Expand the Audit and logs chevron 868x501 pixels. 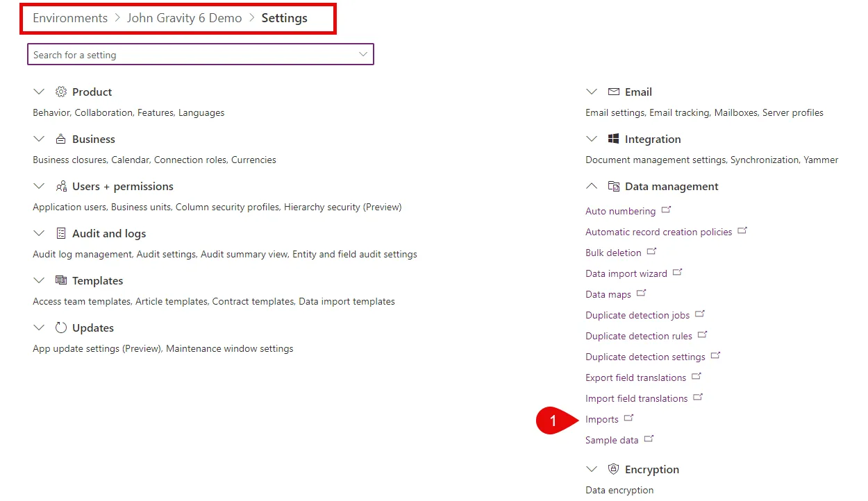click(x=39, y=233)
